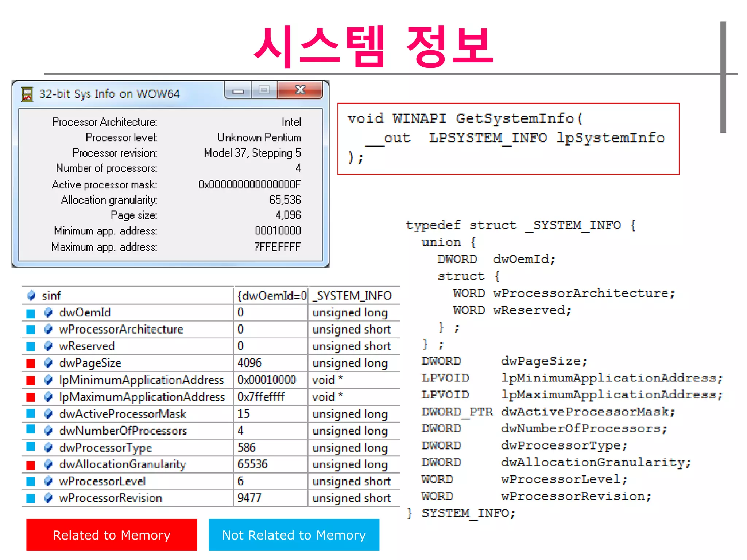Click the dwOemId field icon
The image size is (747, 560).
48,312
